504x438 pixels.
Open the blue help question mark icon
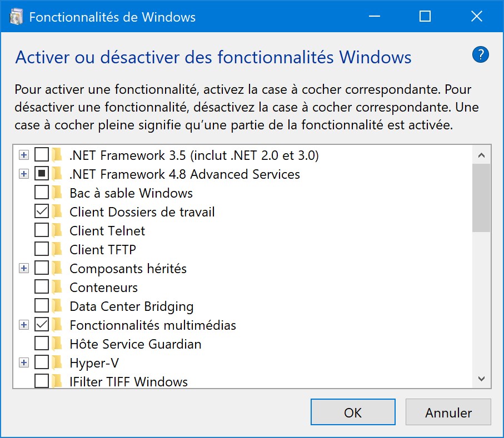pos(480,55)
